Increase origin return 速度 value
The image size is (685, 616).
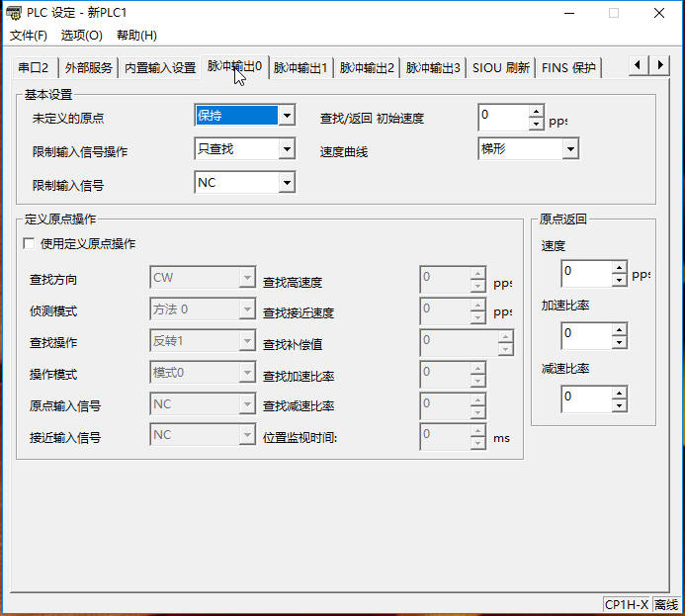point(619,267)
